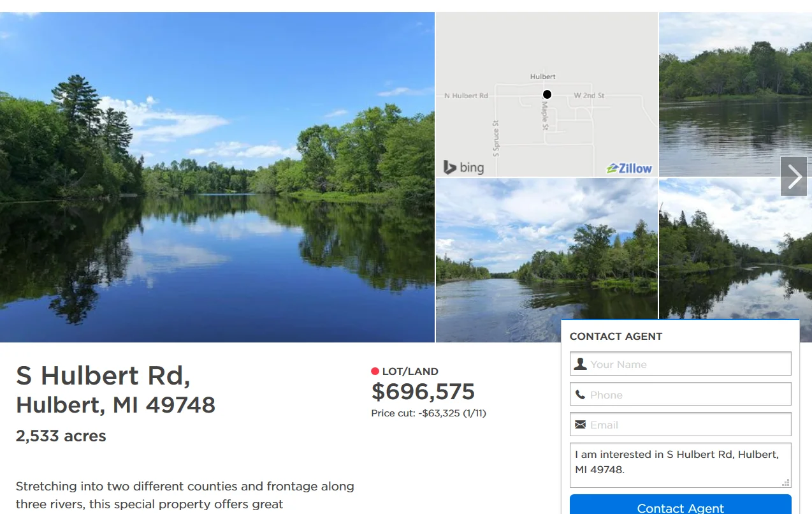Open the large main river photo
Screen dimensions: 812x514
pos(217,177)
